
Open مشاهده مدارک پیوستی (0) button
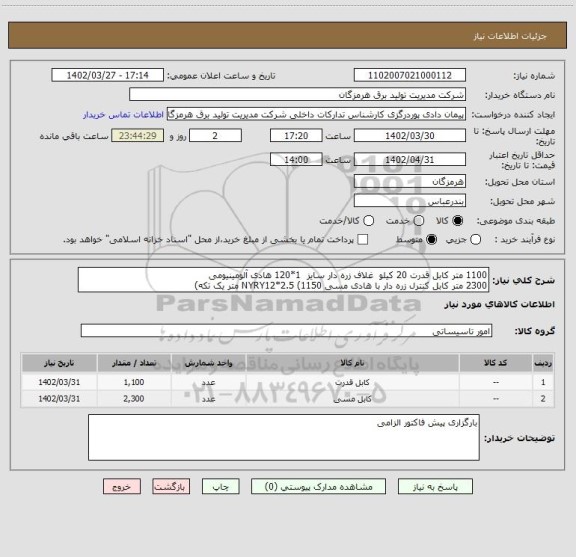point(318,487)
